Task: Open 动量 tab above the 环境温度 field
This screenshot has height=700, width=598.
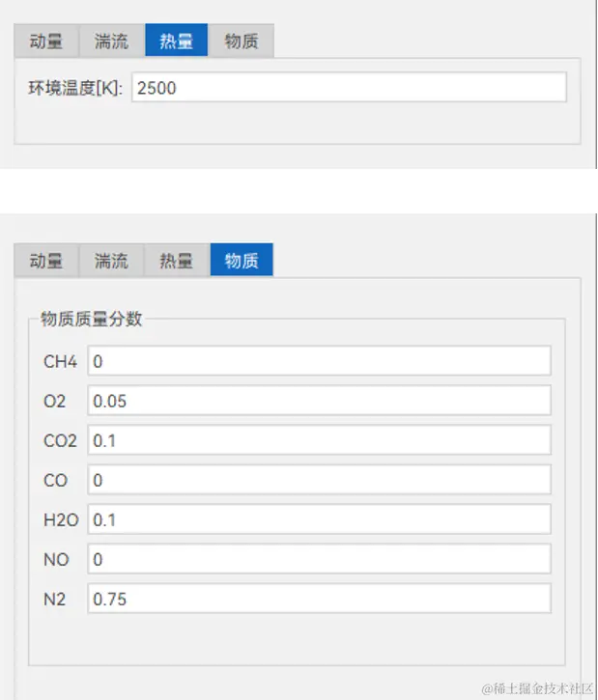Action: click(46, 42)
